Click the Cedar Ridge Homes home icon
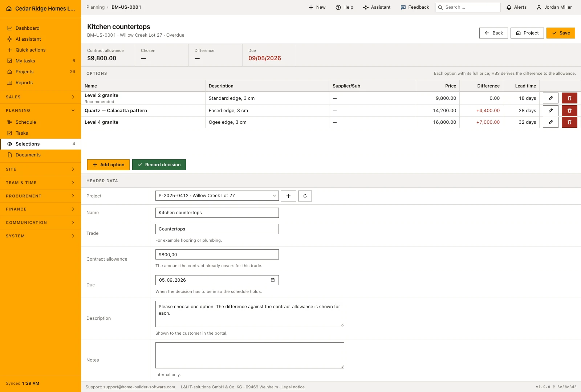The height and width of the screenshot is (392, 581). click(x=9, y=9)
